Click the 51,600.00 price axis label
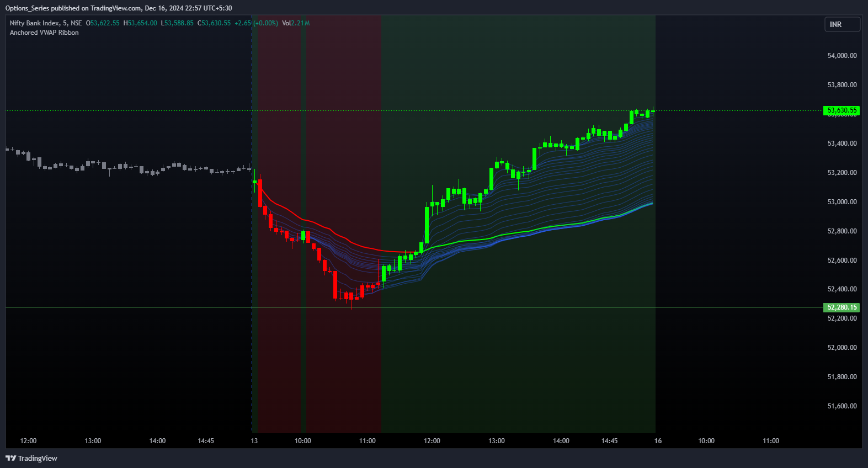 coord(842,406)
